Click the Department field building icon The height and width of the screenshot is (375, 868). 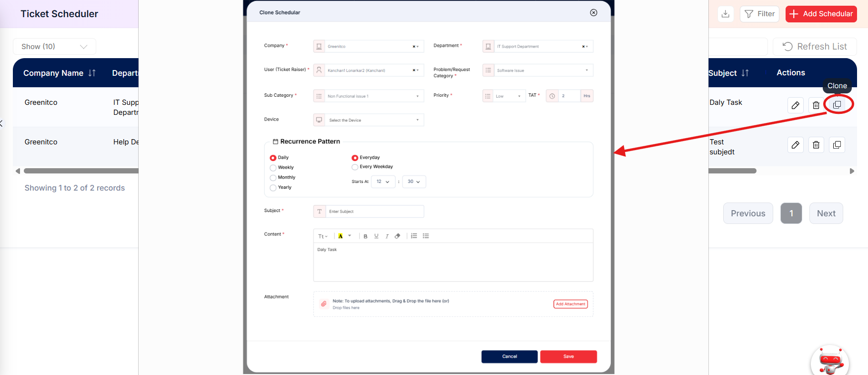coord(488,46)
